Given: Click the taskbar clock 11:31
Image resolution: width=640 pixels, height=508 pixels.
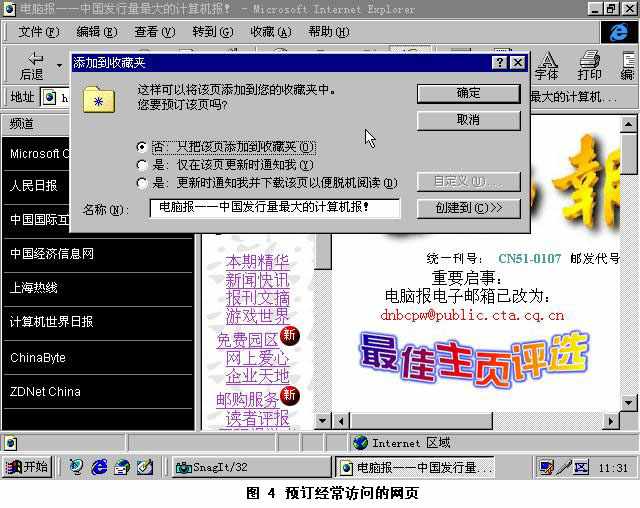Looking at the screenshot, I should (x=613, y=468).
